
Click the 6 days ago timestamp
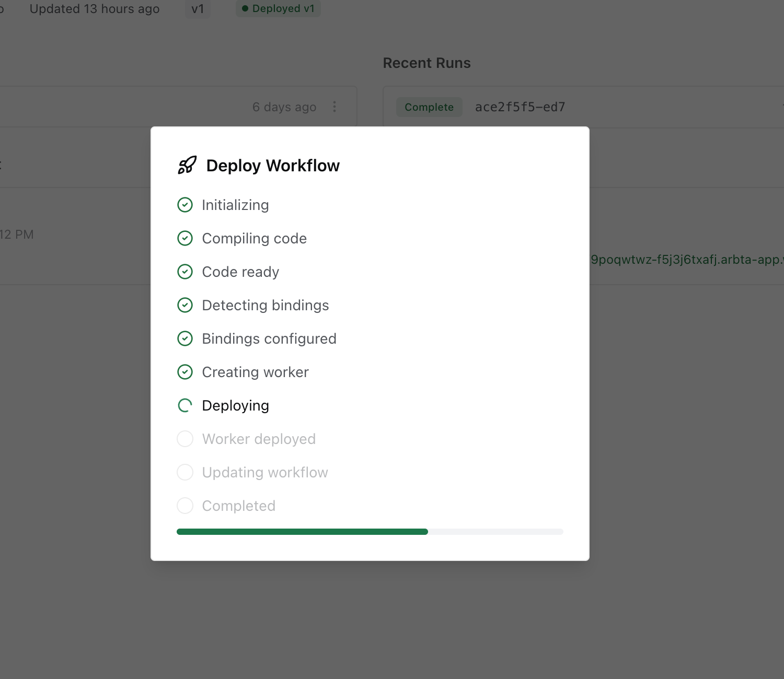coord(284,107)
